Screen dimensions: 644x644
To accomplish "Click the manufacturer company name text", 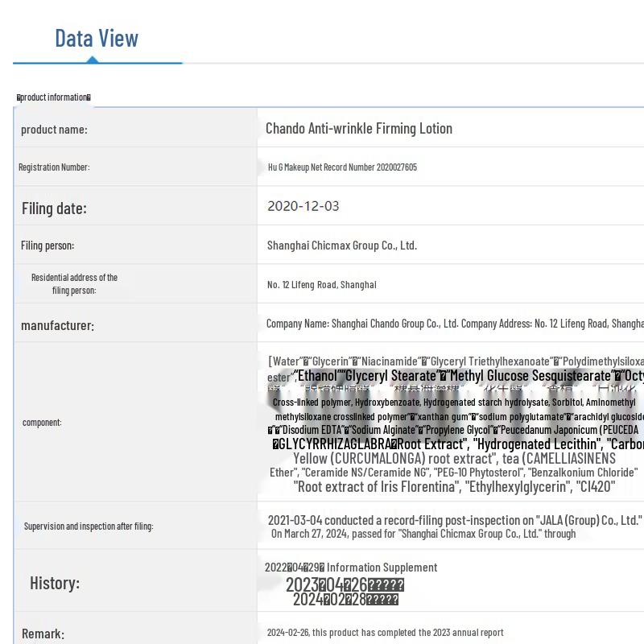I will click(455, 324).
